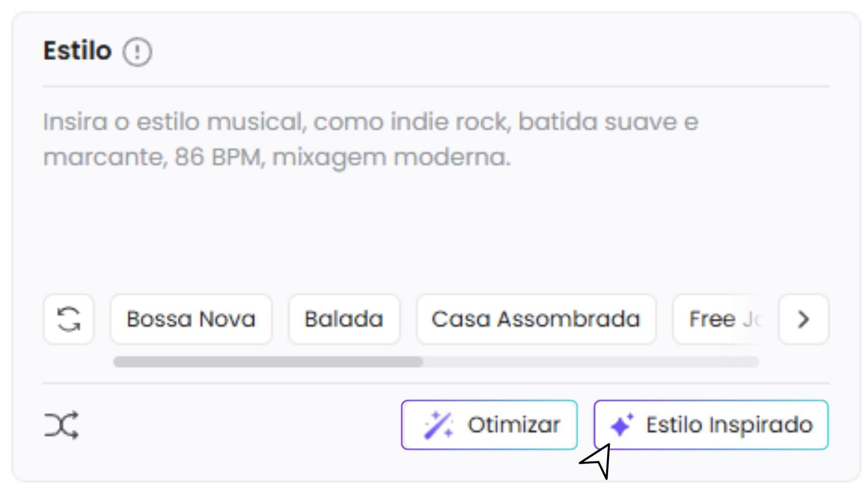Click the right arrow to reveal more tags
Image resolution: width=868 pixels, height=488 pixels.
(x=803, y=319)
